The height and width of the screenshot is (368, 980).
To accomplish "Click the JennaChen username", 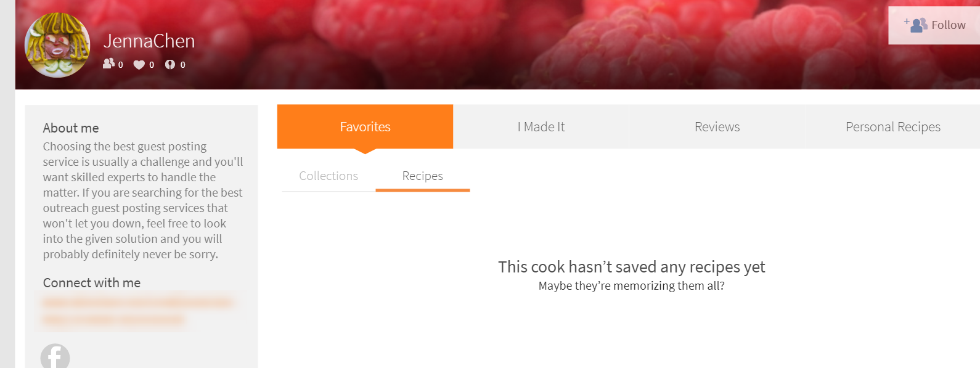I will pyautogui.click(x=149, y=41).
